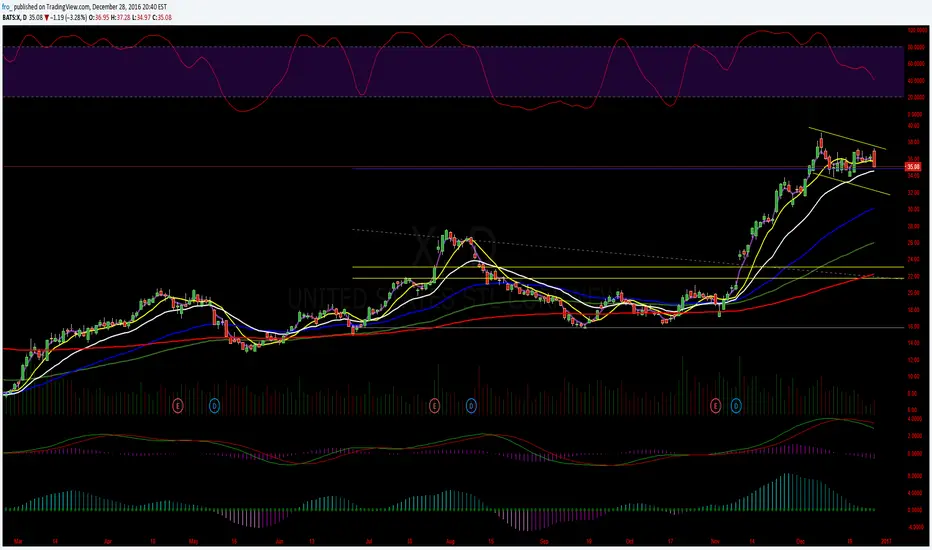Click the high value H:37.28

tap(121, 18)
